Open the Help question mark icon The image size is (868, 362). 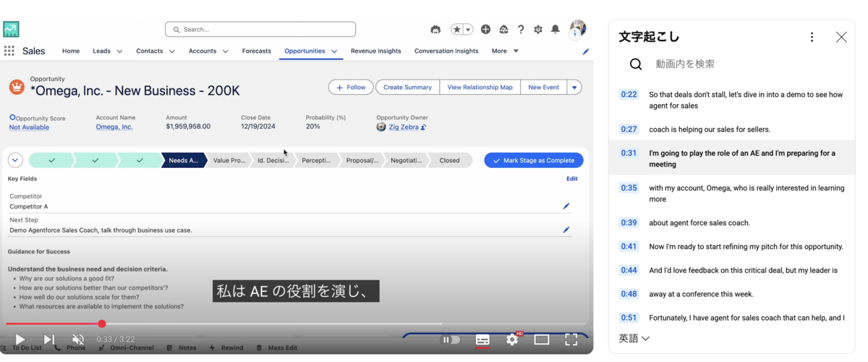[521, 30]
